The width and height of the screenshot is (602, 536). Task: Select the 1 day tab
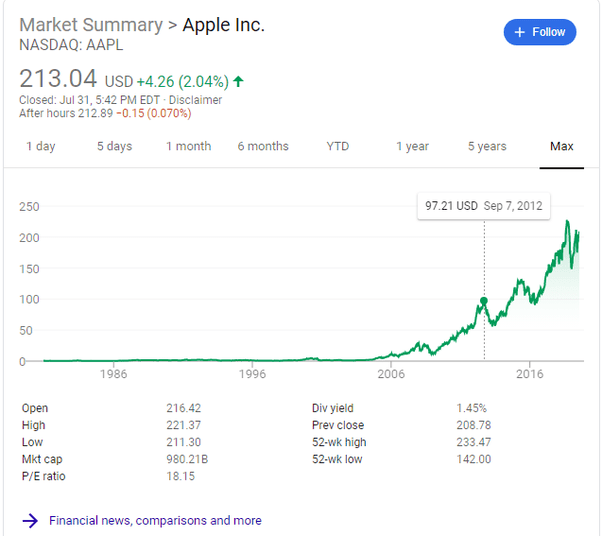[40, 146]
